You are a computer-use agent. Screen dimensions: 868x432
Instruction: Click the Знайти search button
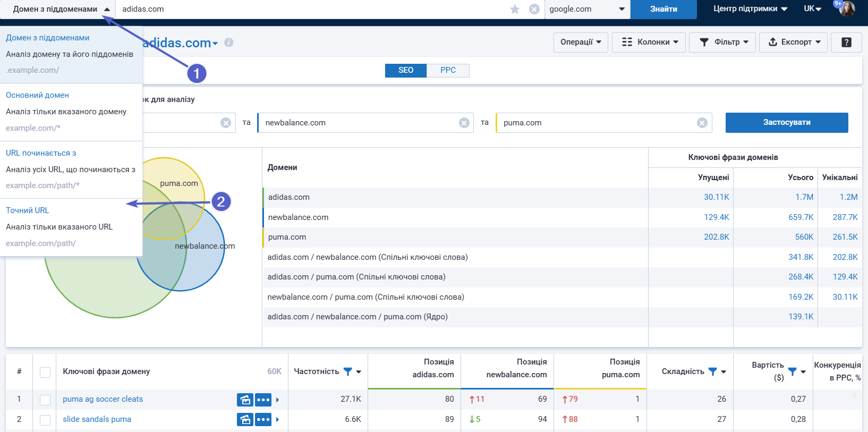point(663,9)
